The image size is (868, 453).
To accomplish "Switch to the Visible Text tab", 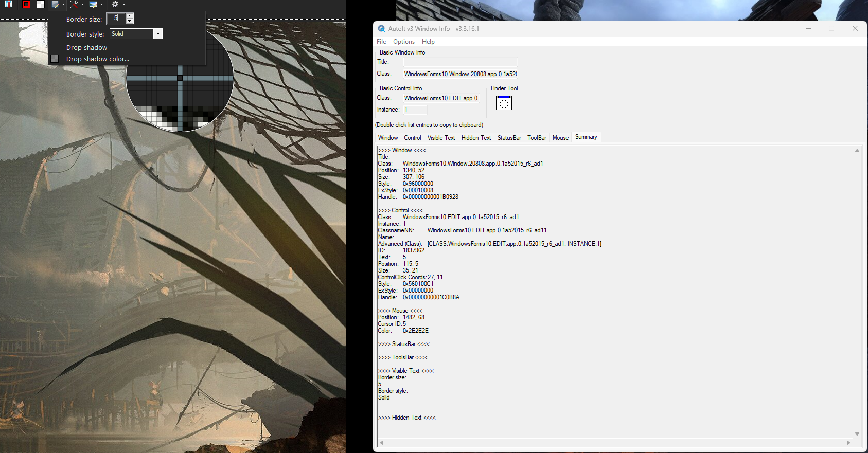I will [x=441, y=138].
